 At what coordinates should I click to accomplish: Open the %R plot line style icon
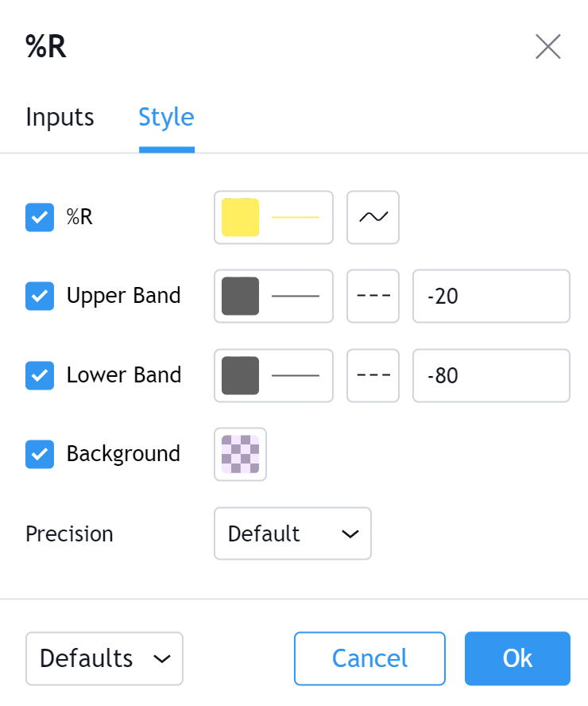(373, 217)
